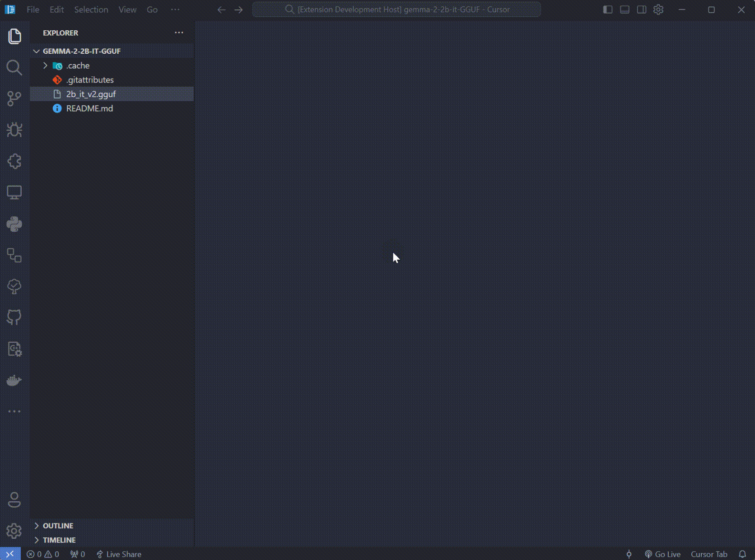Open forwarded ports status item
Image resolution: width=755 pixels, height=560 pixels.
[x=78, y=554]
